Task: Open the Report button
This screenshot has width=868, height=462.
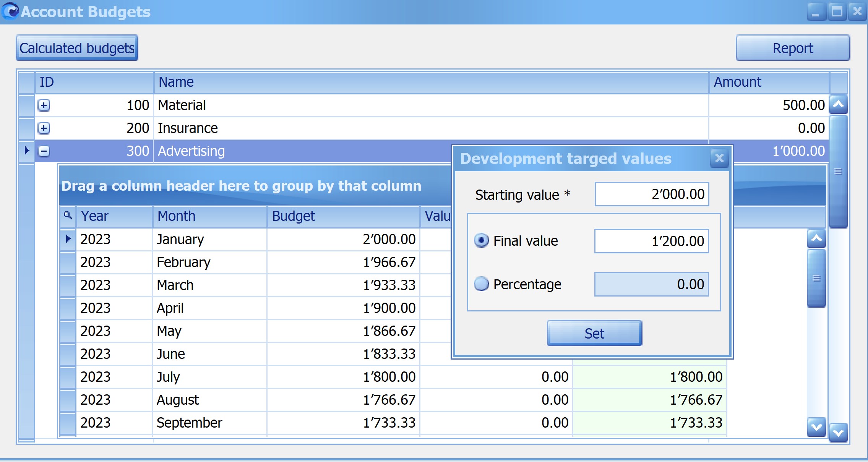Action: click(793, 48)
